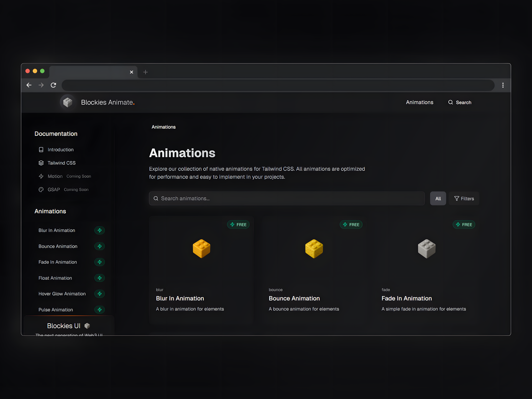Open Animations in top navigation

pos(420,102)
